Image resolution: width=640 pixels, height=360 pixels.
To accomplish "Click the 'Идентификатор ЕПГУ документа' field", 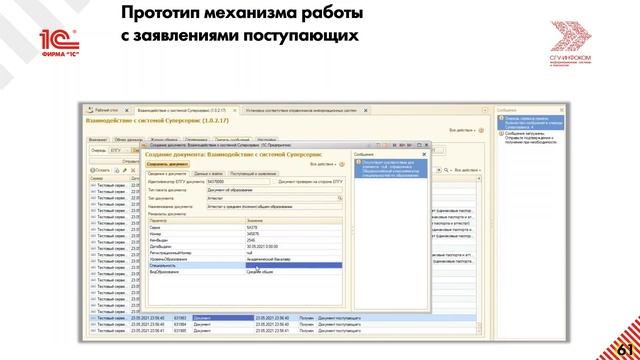I will 238,182.
